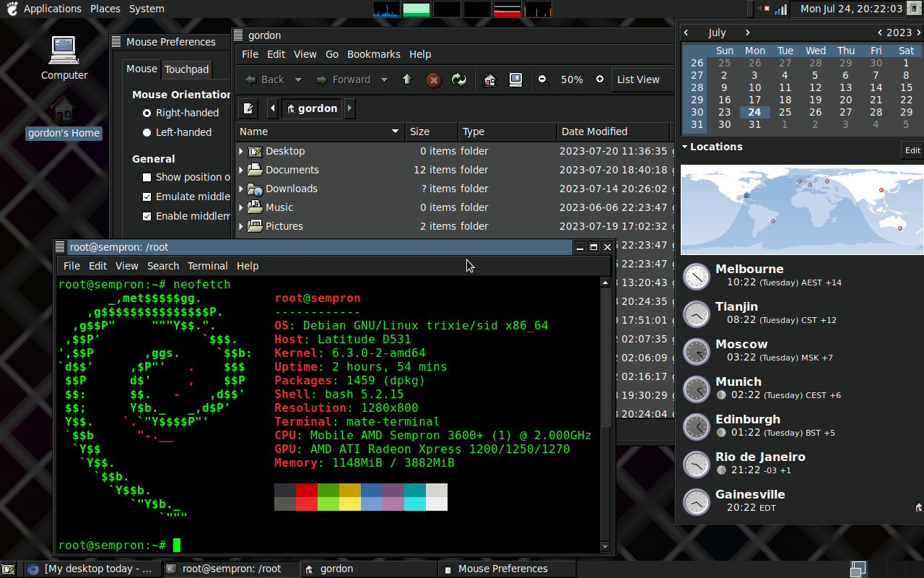Sort by Date Modified column header

click(614, 131)
